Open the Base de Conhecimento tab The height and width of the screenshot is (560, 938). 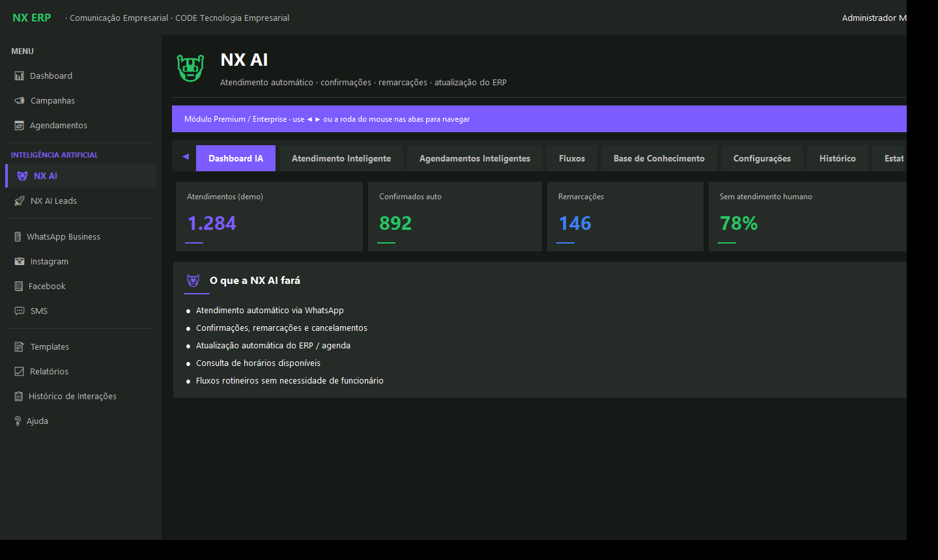pyautogui.click(x=659, y=158)
